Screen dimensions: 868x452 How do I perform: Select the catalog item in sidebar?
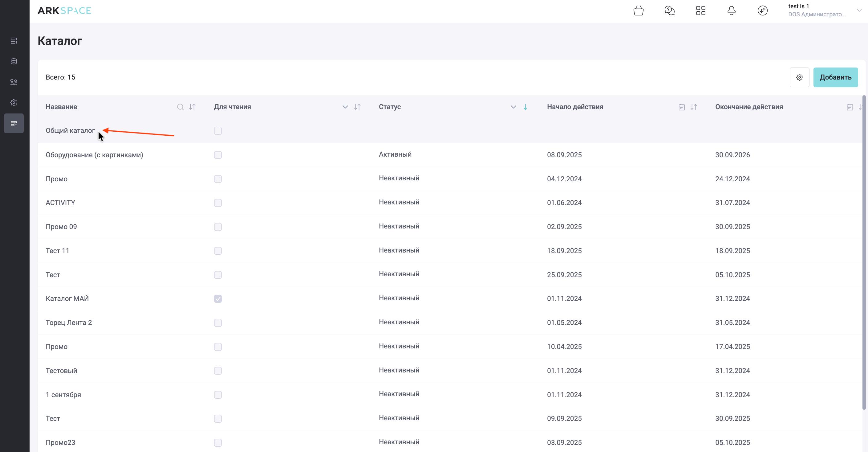[x=14, y=123]
